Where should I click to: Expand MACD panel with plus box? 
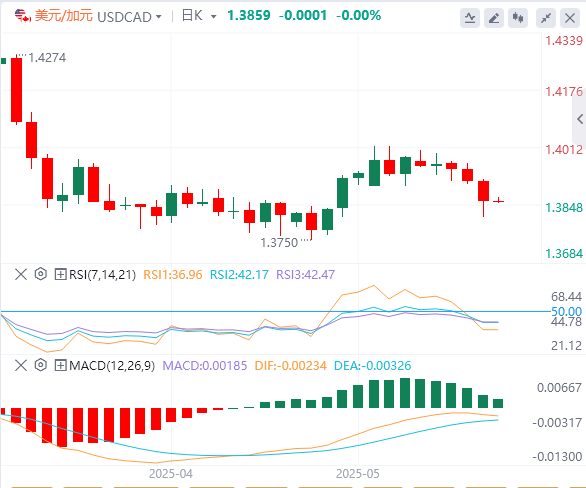coord(61,365)
